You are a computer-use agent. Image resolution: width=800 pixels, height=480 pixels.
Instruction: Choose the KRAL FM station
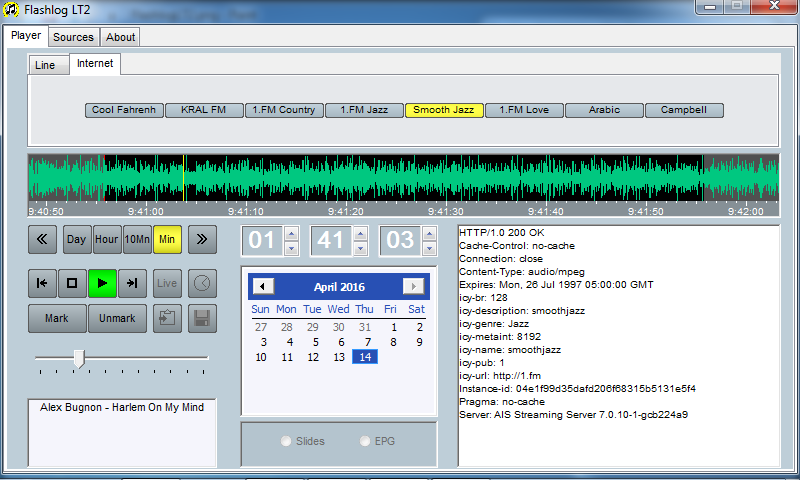tap(204, 110)
